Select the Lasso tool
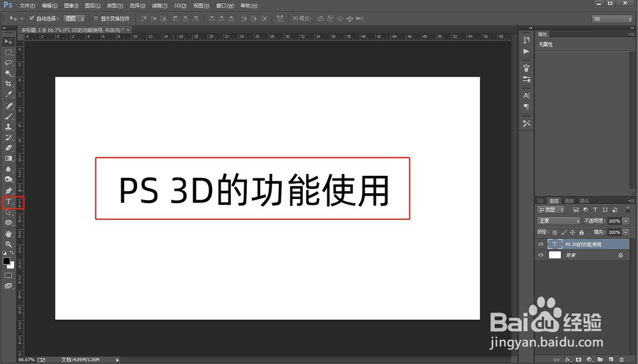Viewport: 638px width, 364px height. 8,62
